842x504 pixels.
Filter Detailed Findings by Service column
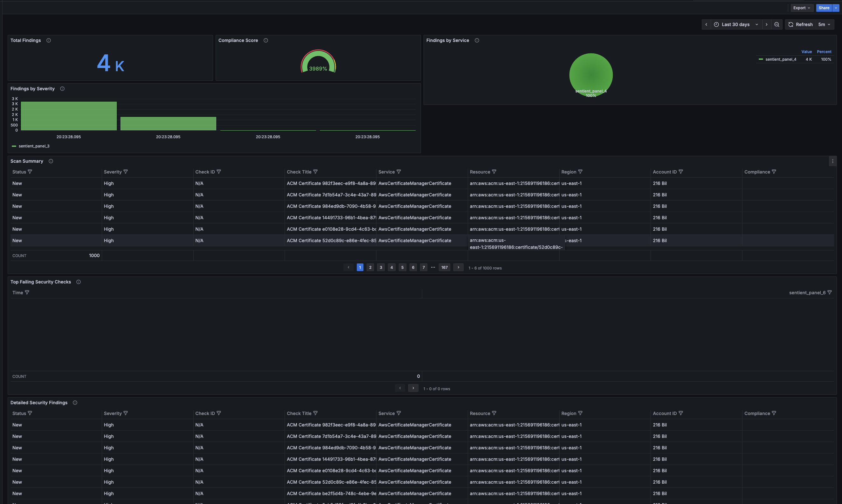[399, 413]
